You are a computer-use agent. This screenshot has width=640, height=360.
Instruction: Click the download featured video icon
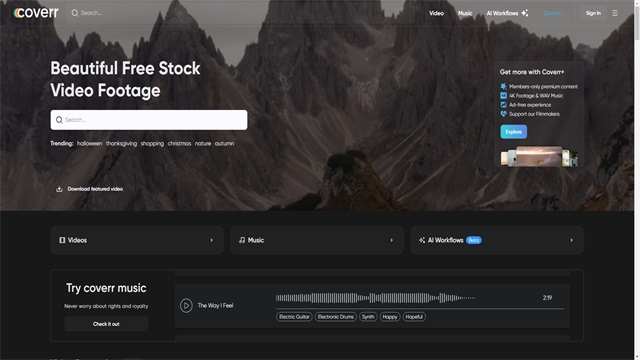(59, 189)
